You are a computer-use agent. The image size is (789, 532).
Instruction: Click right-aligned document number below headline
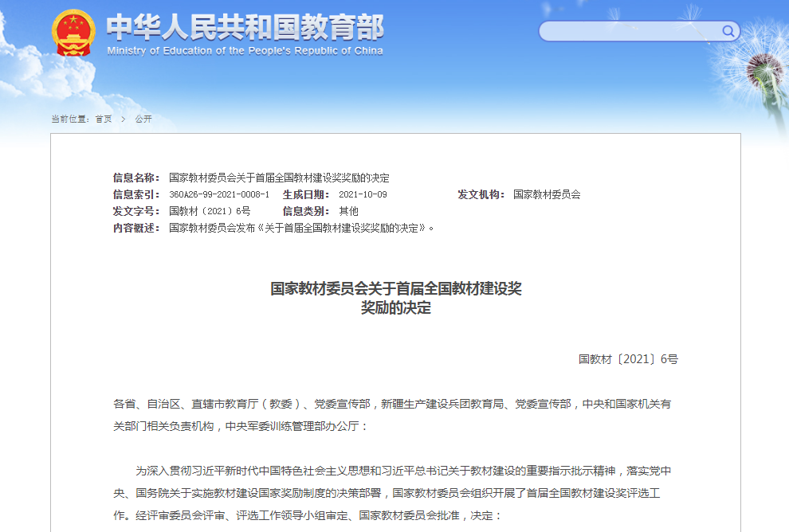[x=628, y=359]
